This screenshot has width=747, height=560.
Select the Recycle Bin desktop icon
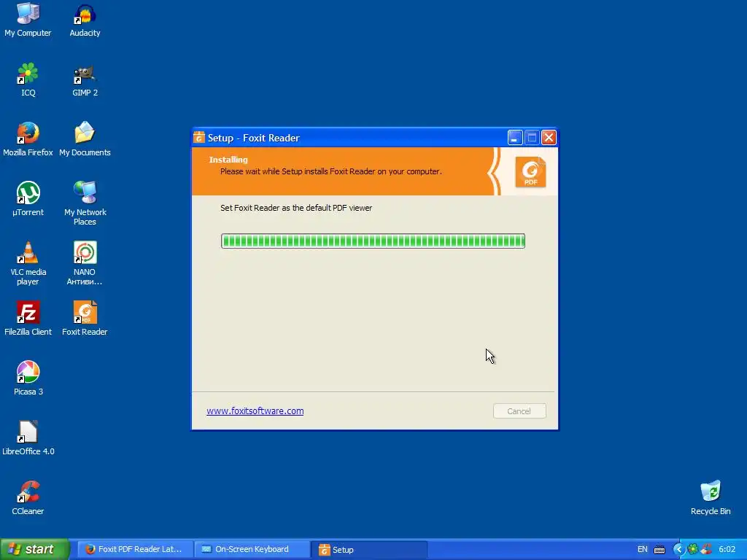pyautogui.click(x=711, y=498)
